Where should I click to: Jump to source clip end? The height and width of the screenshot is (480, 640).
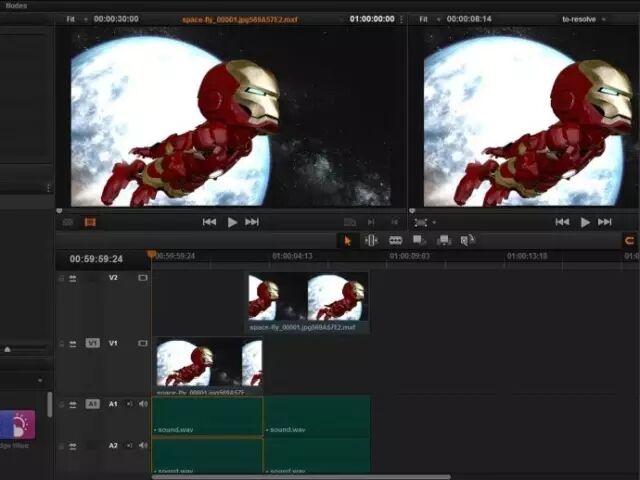(252, 222)
